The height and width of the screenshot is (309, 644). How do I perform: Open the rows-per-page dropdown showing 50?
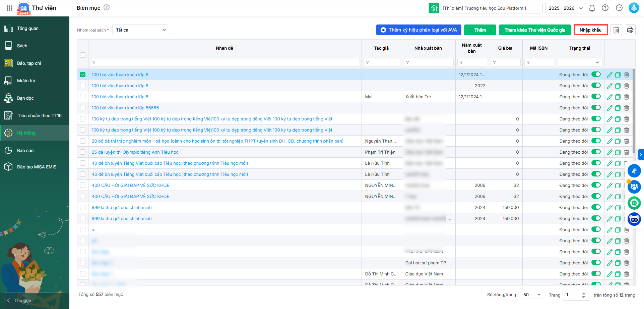pos(532,295)
